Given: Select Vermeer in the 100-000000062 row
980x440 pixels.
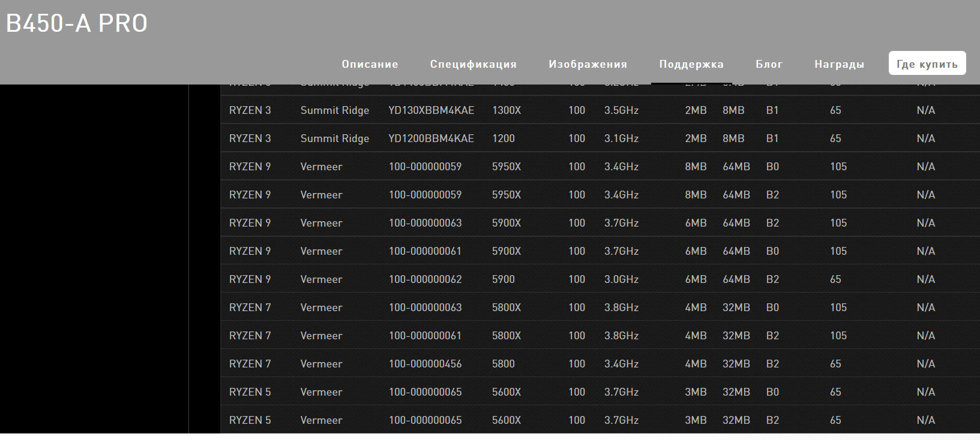Looking at the screenshot, I should (x=321, y=279).
